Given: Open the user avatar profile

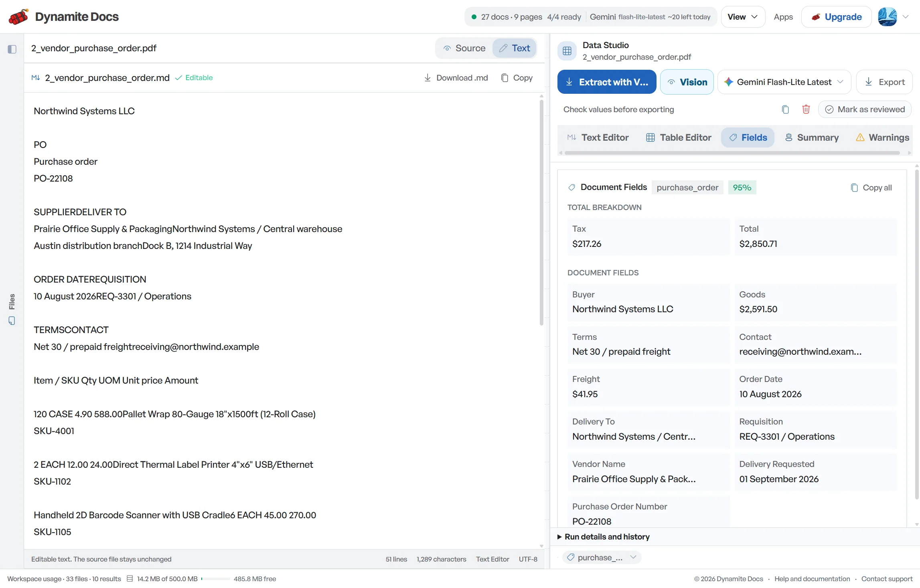Looking at the screenshot, I should (887, 17).
